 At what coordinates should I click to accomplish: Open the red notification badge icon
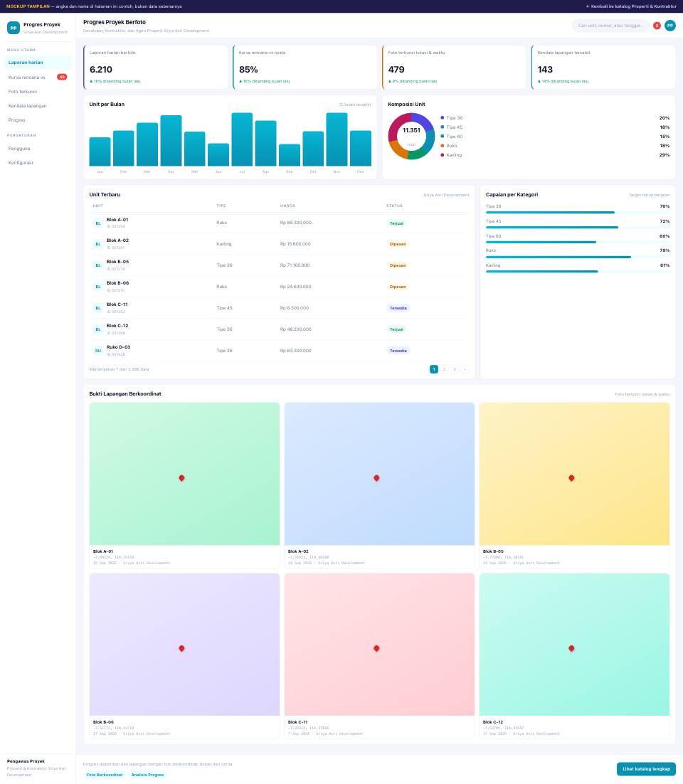[657, 26]
